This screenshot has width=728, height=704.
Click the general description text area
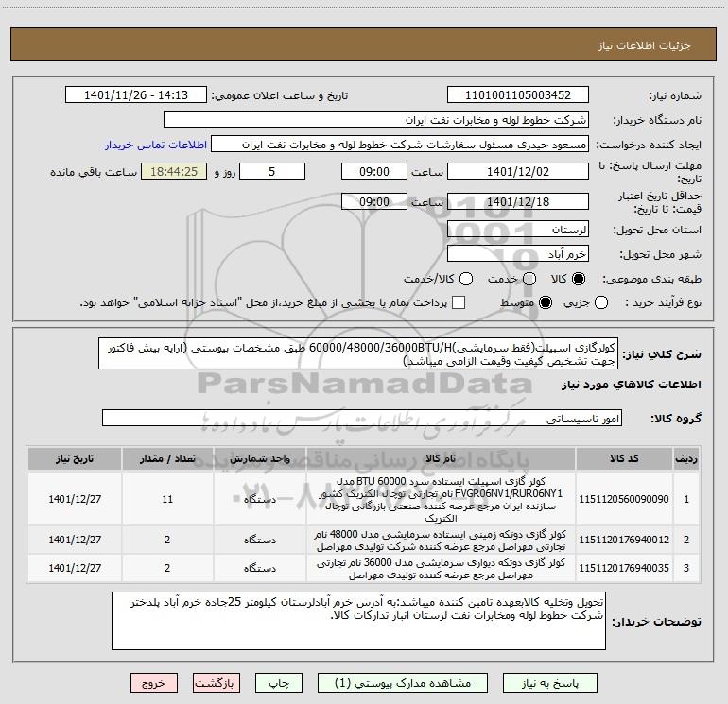(x=358, y=353)
